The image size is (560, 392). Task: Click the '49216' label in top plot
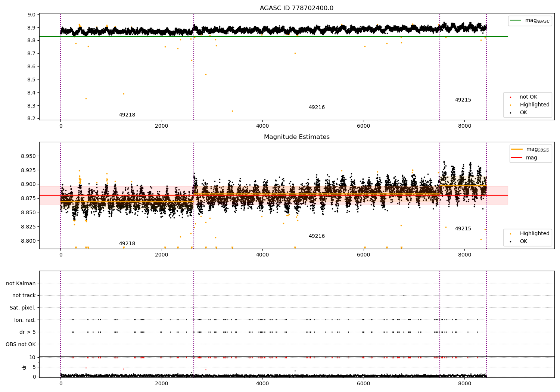[x=317, y=108]
